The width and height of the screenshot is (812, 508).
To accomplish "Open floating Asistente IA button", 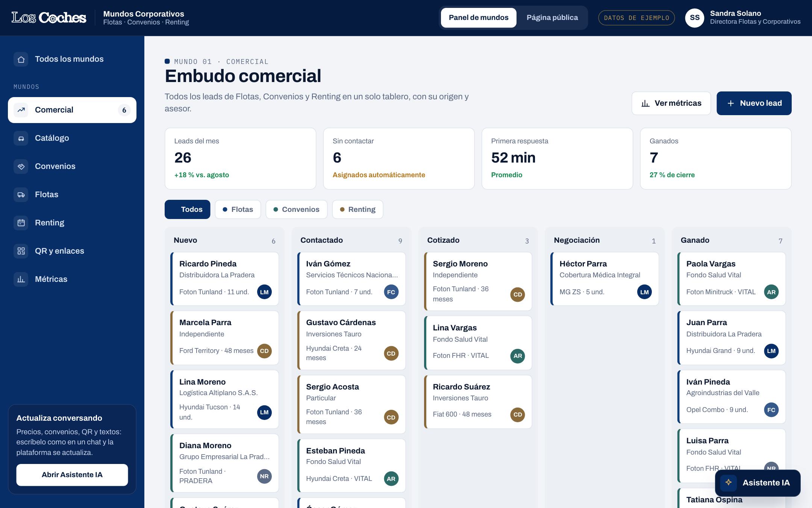I will coord(758,483).
